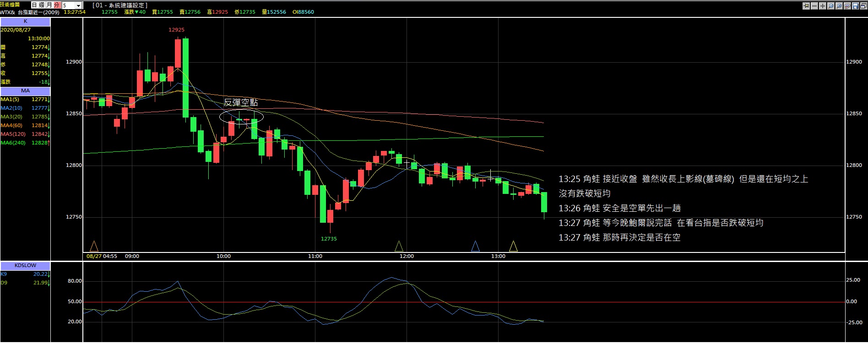The width and height of the screenshot is (868, 343).
Task: Click the MA2(10) indicator row
Action: (x=25, y=108)
